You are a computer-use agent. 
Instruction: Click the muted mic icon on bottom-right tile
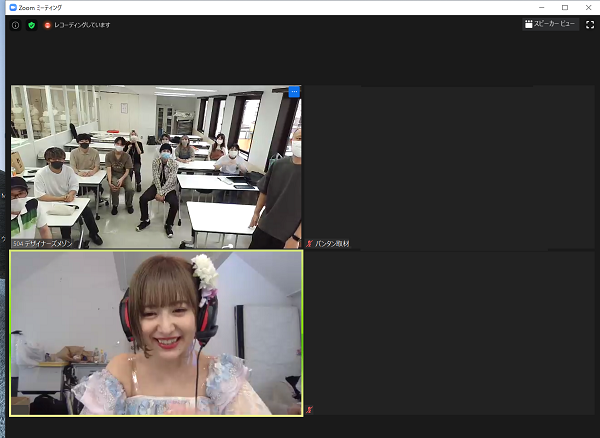point(309,410)
